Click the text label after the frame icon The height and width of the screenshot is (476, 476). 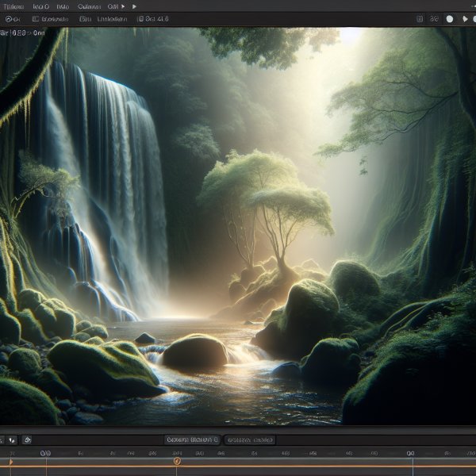112,19
